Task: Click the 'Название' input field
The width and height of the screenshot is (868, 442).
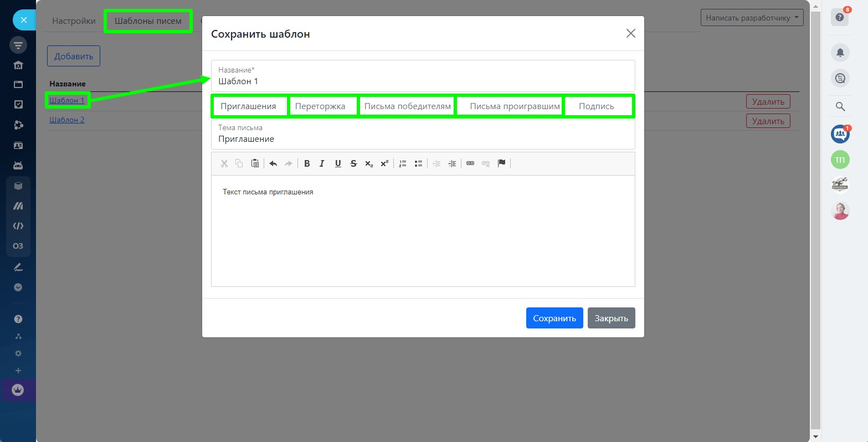Action: click(x=423, y=81)
